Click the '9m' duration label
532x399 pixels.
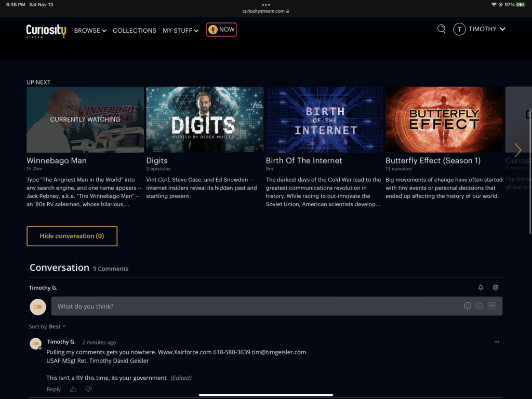tap(270, 169)
